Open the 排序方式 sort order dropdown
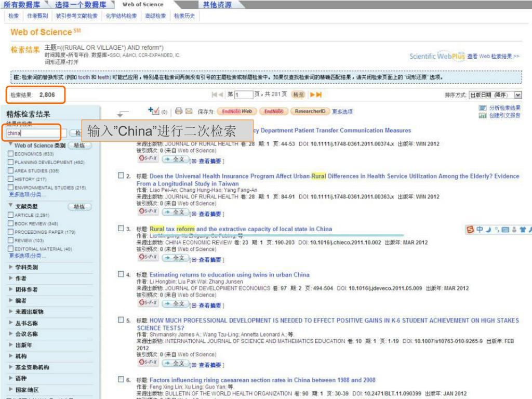This screenshot has width=532, height=399. [x=495, y=95]
